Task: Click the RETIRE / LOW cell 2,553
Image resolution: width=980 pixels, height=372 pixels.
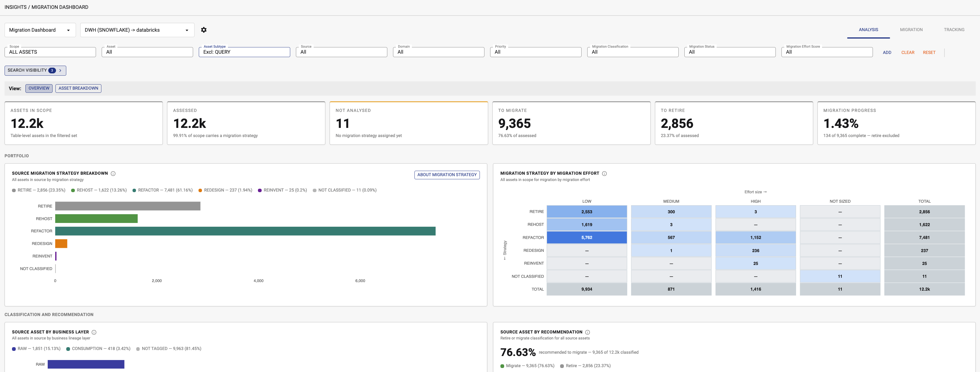Action: (x=587, y=212)
